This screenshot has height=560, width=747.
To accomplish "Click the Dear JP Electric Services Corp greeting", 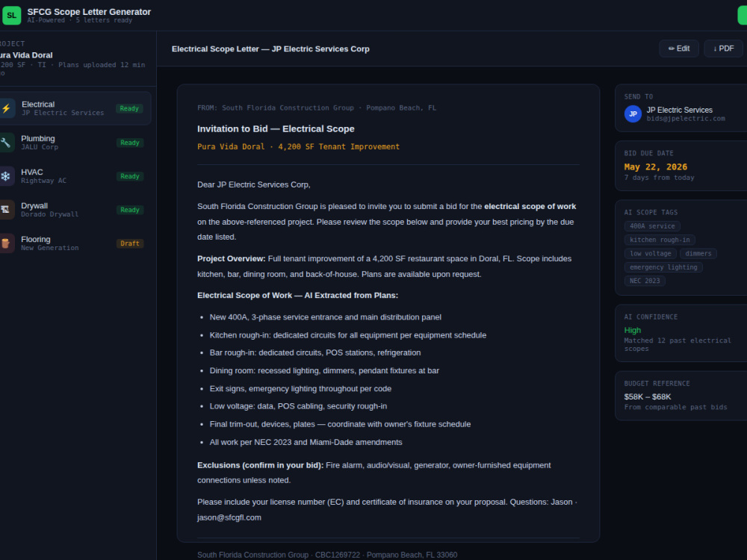I will point(254,184).
